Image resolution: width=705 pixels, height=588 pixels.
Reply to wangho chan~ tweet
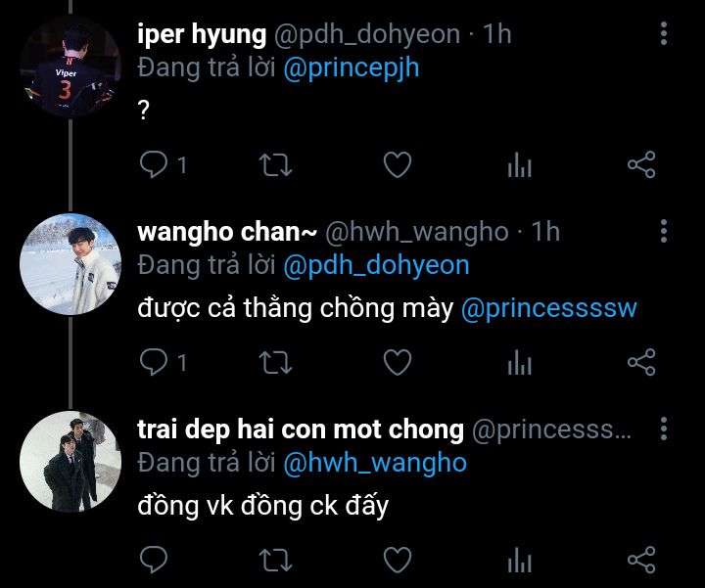pyautogui.click(x=154, y=362)
